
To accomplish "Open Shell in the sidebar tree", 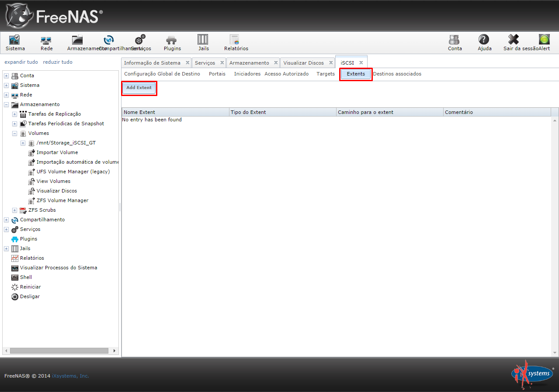I will point(26,277).
